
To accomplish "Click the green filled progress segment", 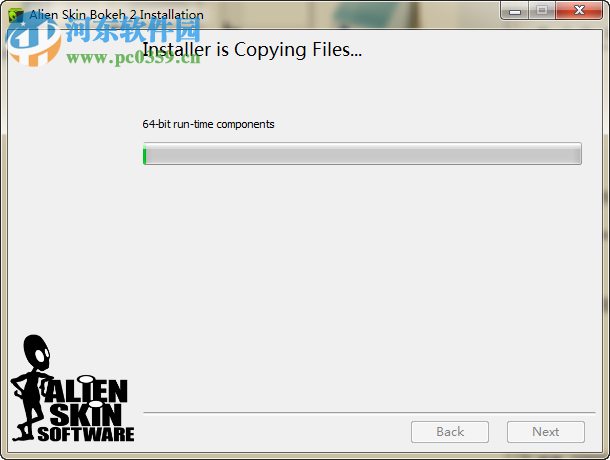I will coord(145,153).
